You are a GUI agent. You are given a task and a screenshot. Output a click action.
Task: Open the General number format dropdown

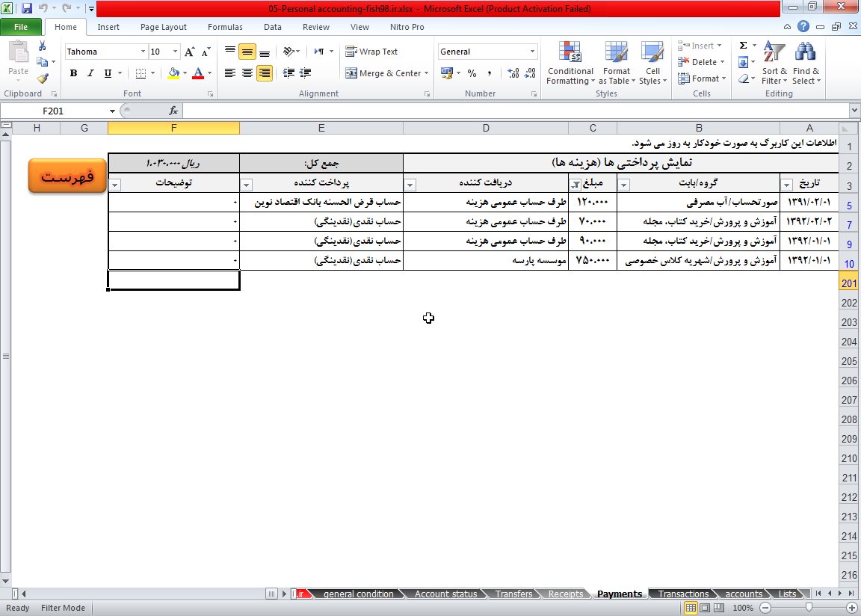(532, 52)
